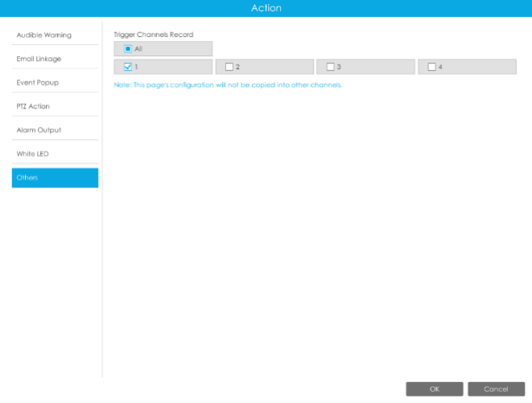Click the All text label
Screen dimensions: 532x403
click(138, 49)
